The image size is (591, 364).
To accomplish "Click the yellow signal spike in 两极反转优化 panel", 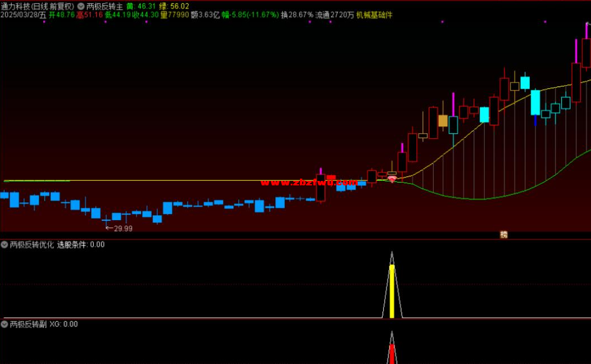I will click(392, 291).
